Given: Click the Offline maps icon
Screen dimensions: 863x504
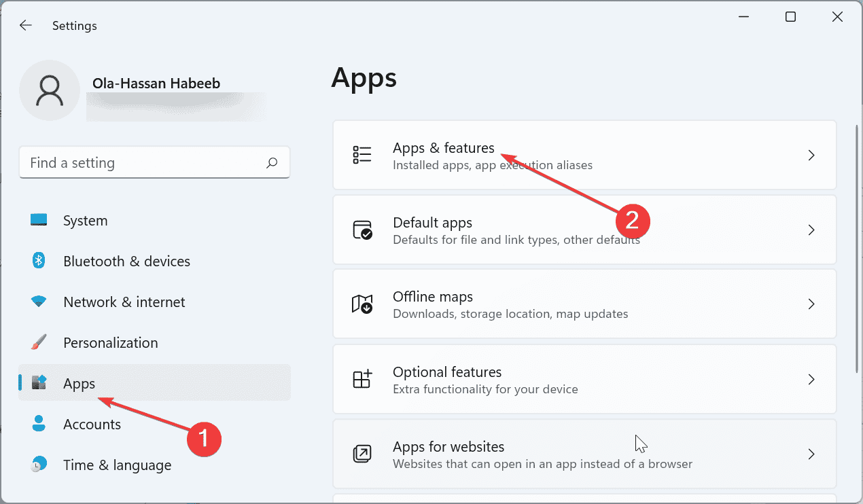Looking at the screenshot, I should coord(362,304).
